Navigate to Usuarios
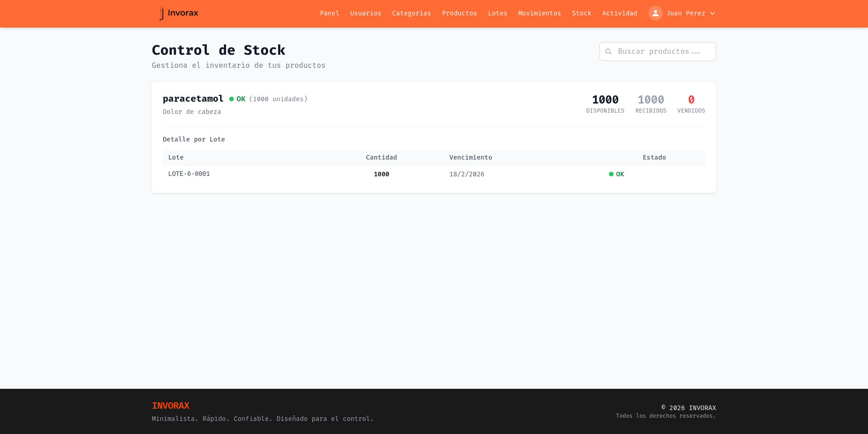Screen dimensions: 868x434 click(x=365, y=13)
